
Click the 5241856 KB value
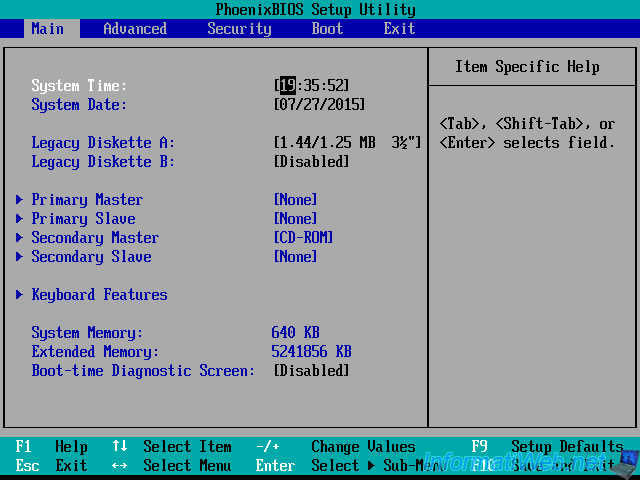pyautogui.click(x=311, y=351)
